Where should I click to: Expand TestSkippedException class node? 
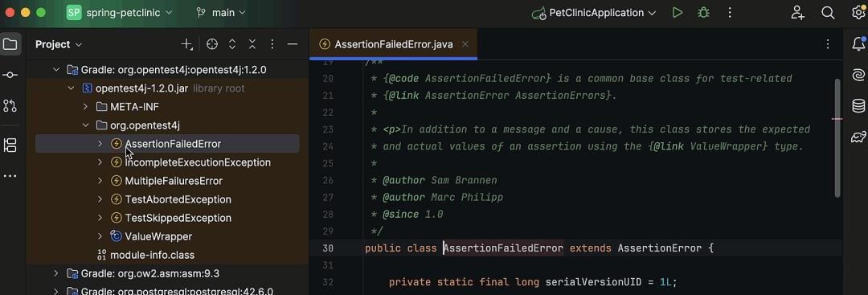(100, 218)
